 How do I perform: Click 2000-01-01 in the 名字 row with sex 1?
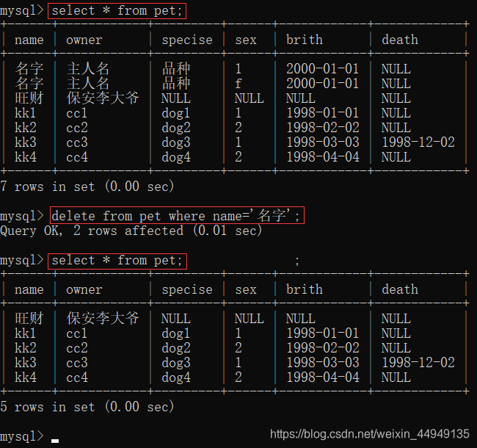tap(322, 69)
